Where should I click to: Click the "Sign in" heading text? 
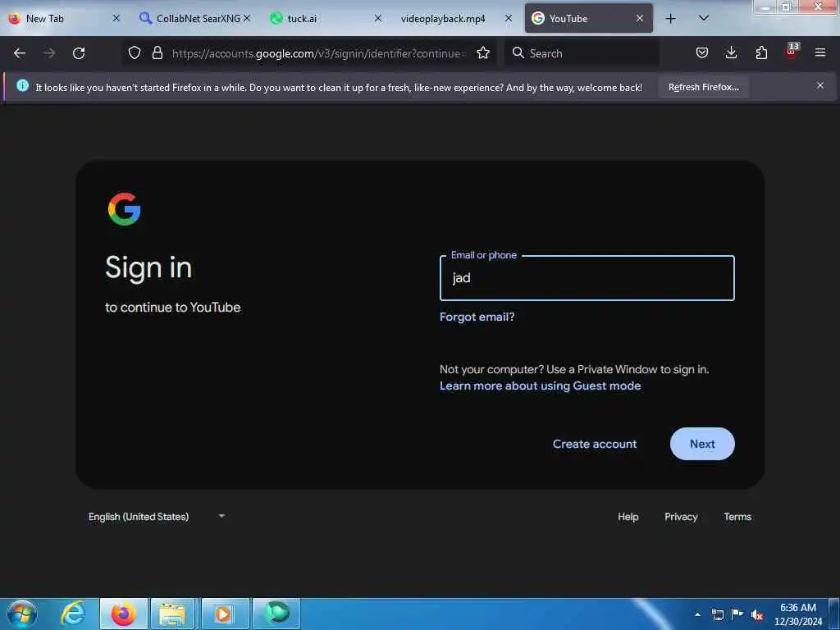point(148,267)
